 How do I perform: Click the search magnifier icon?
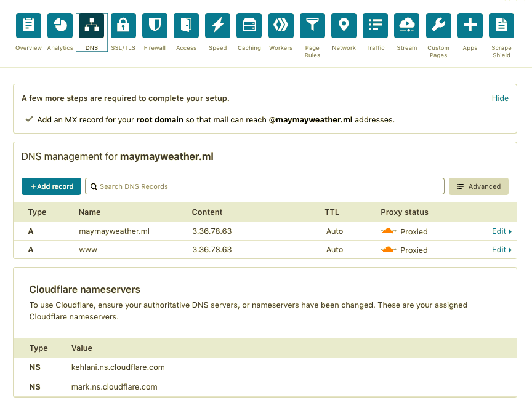94,186
